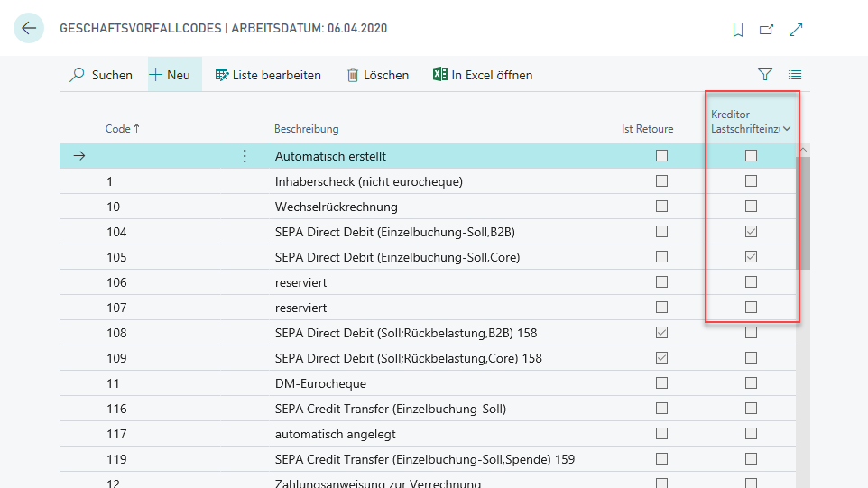Select the row arrow for Automatisch erstellt
The width and height of the screenshot is (868, 488).
click(x=79, y=156)
